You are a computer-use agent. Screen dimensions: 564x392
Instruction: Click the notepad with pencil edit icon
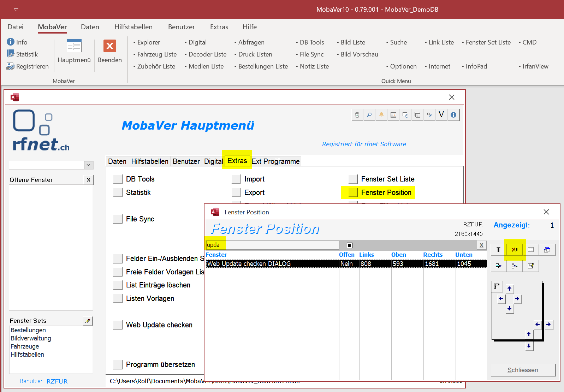coord(531,266)
